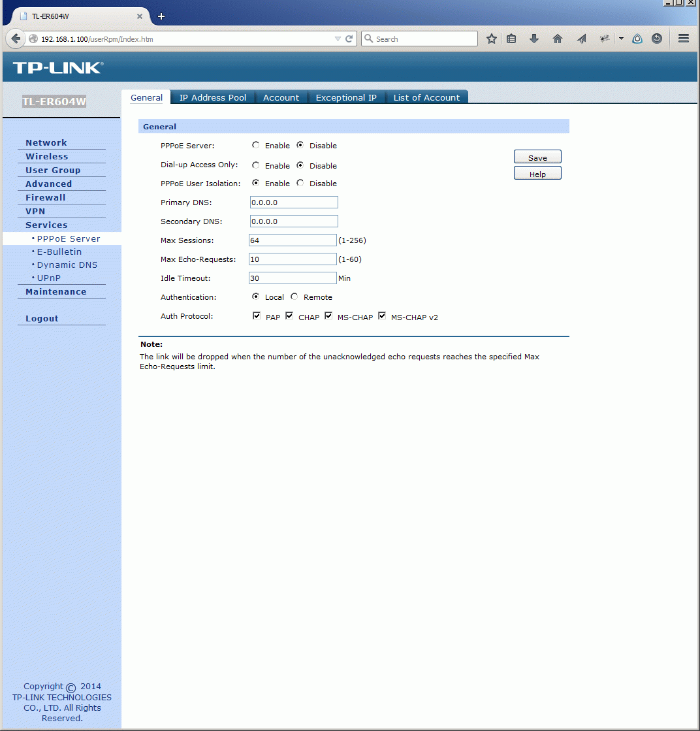Screen dimensions: 700x731
Task: Expand the VPN menu section
Action: pos(35,211)
